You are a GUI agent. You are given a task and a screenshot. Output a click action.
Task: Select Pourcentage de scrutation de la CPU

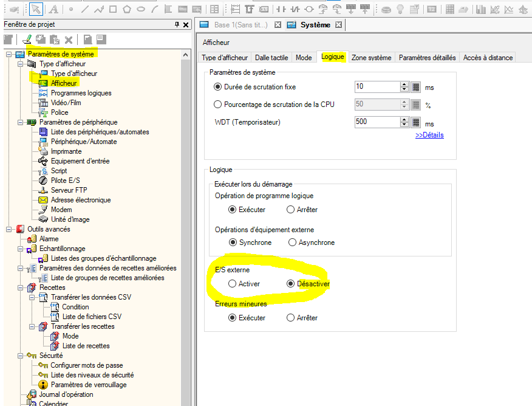click(218, 104)
